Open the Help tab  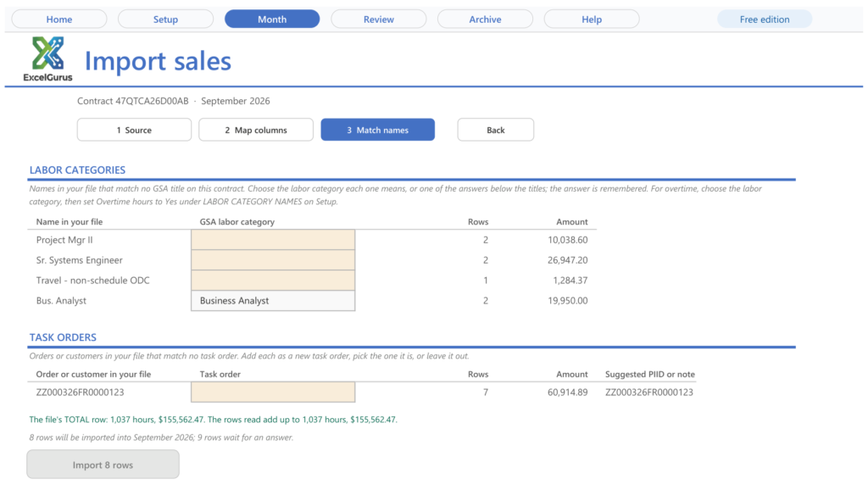click(592, 19)
